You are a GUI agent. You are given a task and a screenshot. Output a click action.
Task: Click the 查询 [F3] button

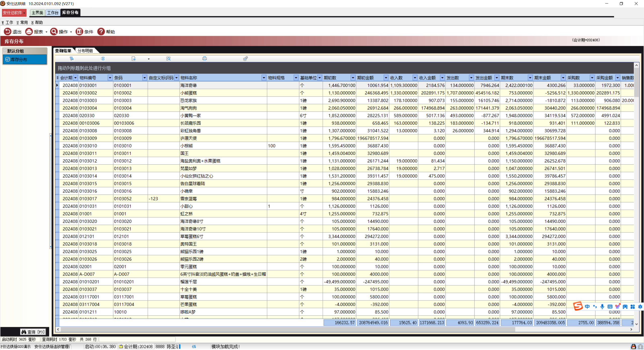[x=33, y=332]
